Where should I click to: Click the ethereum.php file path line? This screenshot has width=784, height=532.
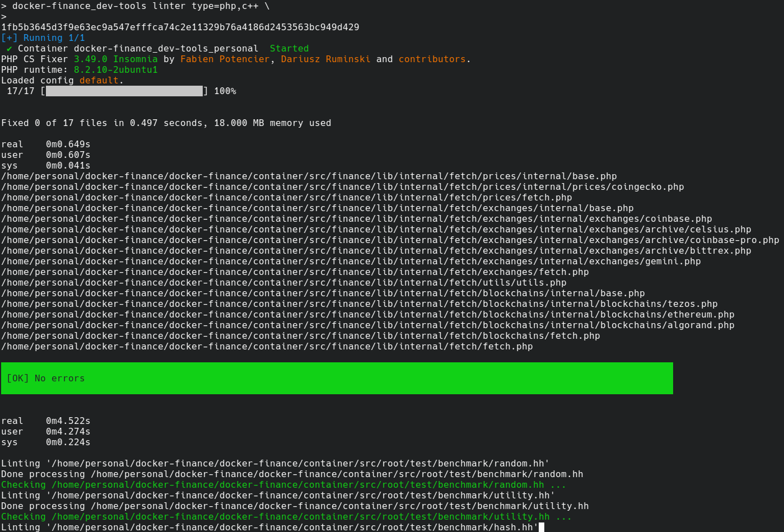tap(367, 315)
